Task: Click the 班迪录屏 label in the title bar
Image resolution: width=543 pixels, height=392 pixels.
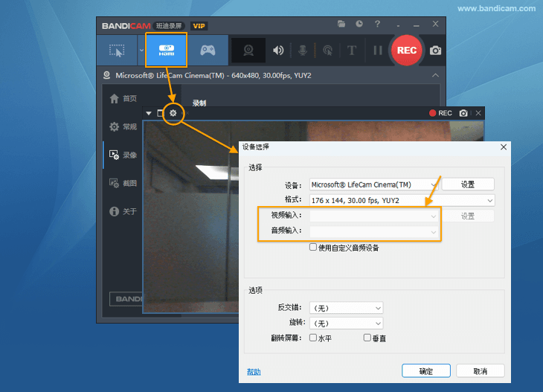Action: [x=169, y=26]
